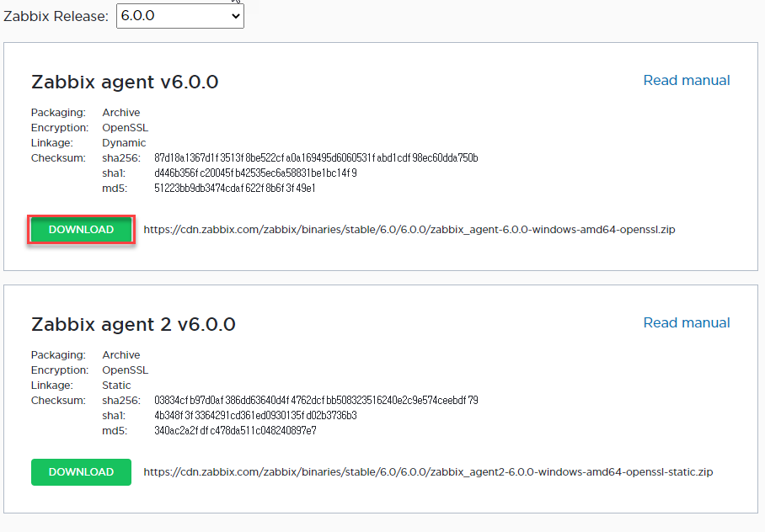
Task: Select the sha256 checksum starting with 03834cf
Action: click(316, 401)
